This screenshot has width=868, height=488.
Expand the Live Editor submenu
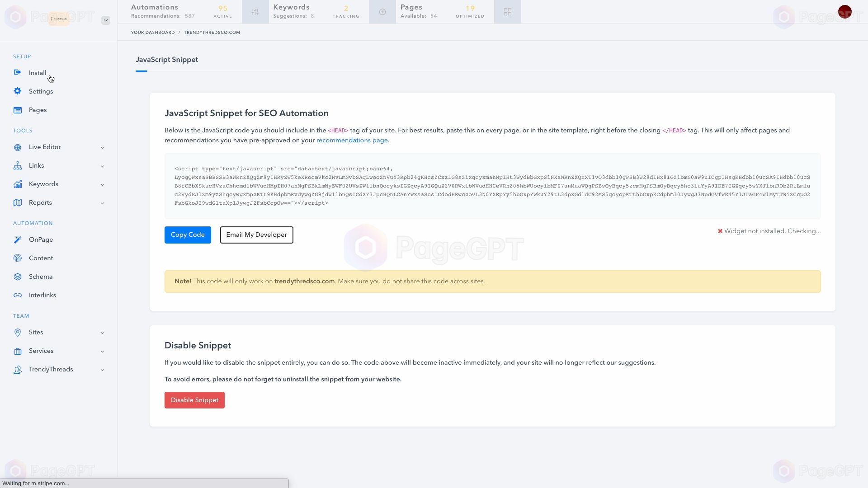(x=102, y=147)
